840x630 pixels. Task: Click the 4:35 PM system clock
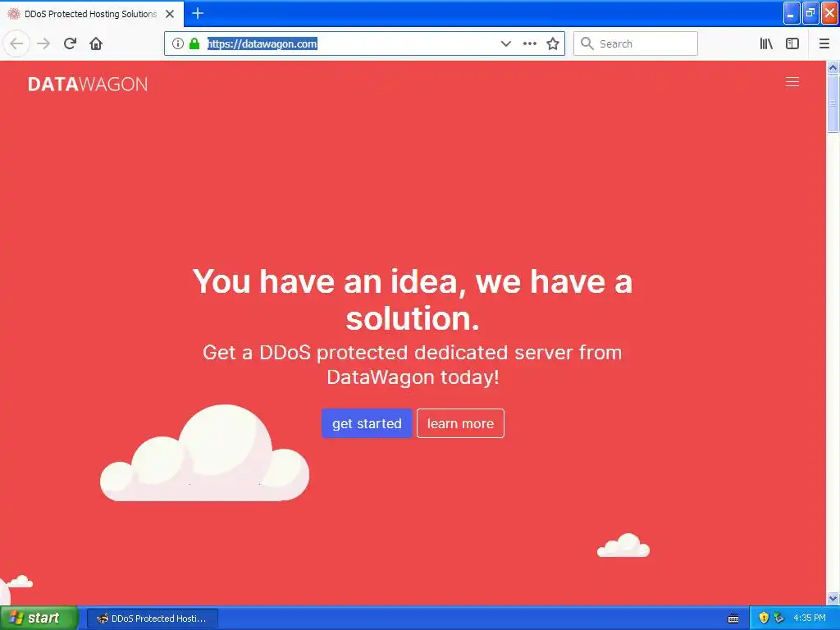point(809,618)
